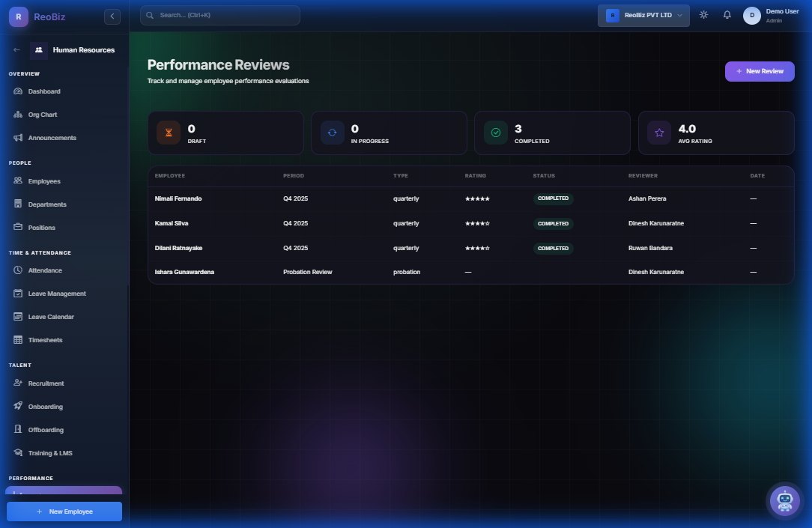Click the Attendance clock icon
Screen dimensions: 812x528
pos(16,270)
